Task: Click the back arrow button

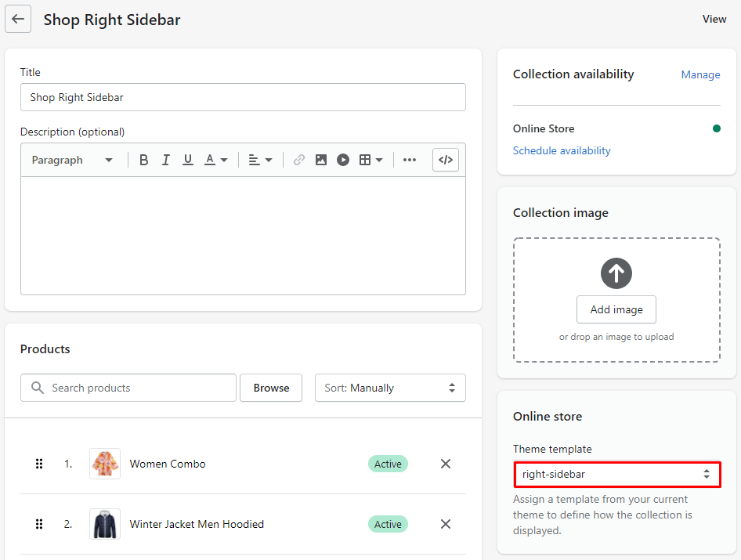Action: [x=18, y=20]
